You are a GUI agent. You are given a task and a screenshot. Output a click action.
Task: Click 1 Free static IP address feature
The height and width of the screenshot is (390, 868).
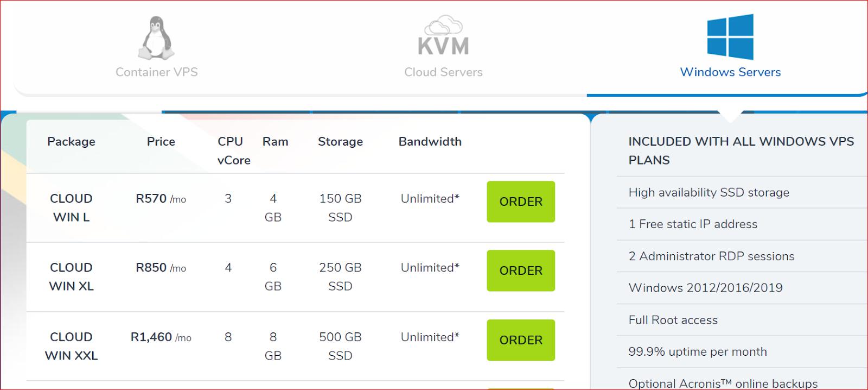coord(693,224)
